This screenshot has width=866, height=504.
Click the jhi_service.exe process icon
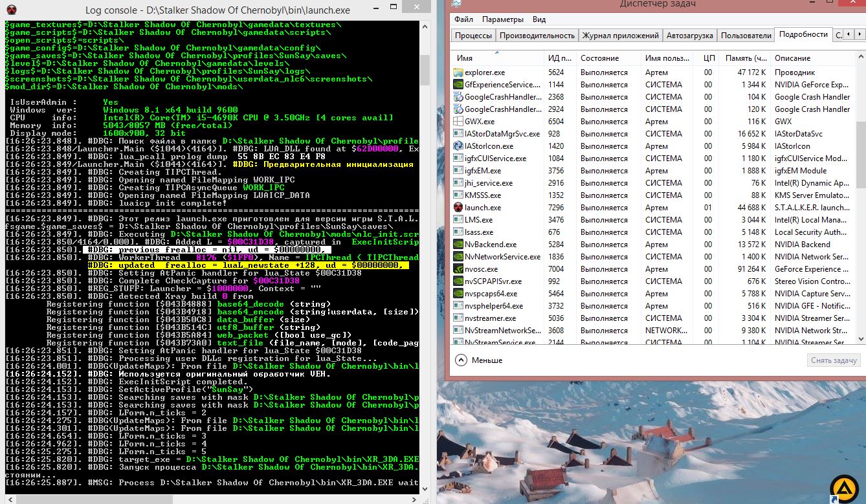point(458,183)
